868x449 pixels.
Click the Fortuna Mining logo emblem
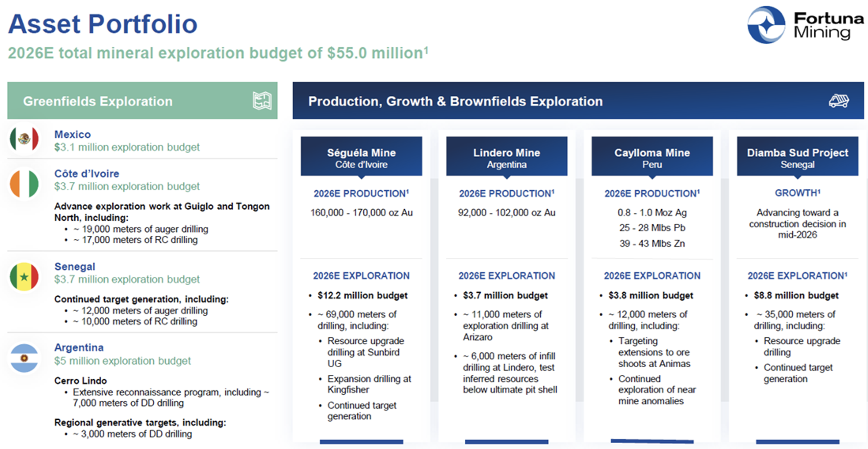(766, 25)
